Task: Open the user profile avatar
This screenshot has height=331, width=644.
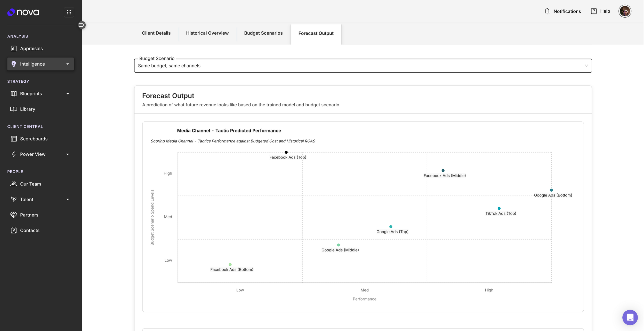Action: click(x=625, y=11)
